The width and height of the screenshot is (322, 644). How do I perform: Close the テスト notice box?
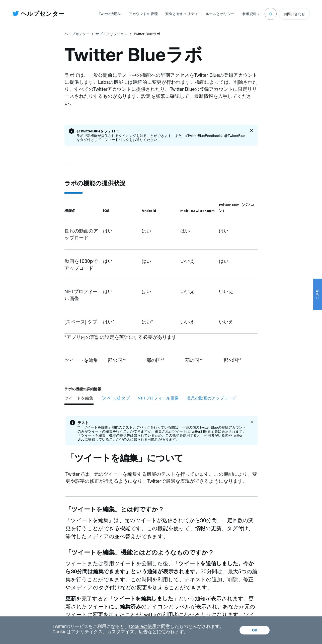pyautogui.click(x=252, y=422)
